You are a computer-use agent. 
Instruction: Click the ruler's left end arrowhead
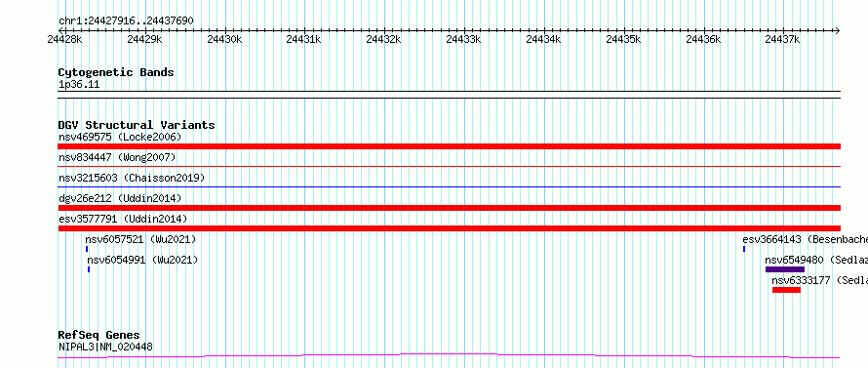[60, 30]
